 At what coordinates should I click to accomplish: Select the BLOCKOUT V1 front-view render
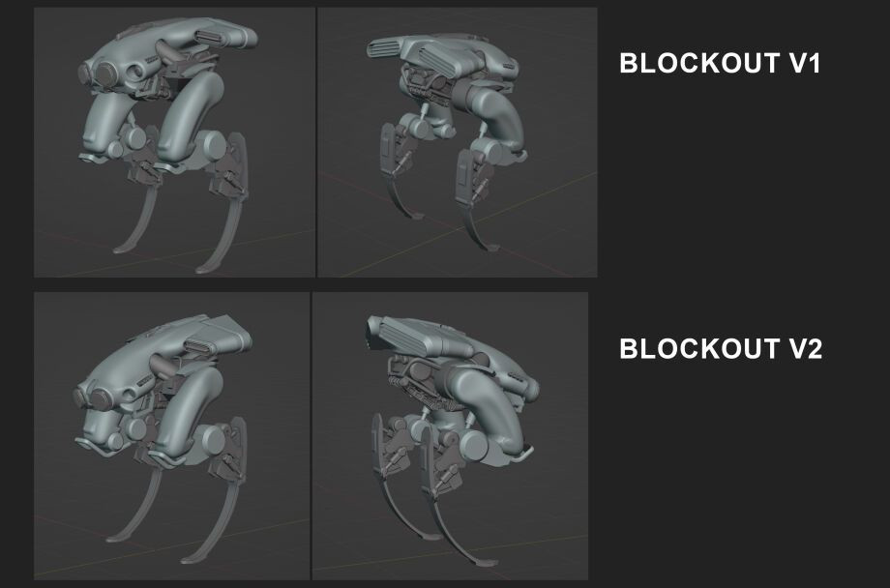pos(174,142)
